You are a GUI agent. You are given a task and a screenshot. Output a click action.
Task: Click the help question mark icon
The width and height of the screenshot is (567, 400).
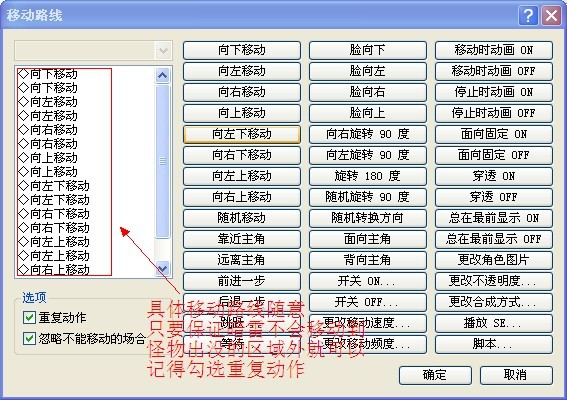pyautogui.click(x=528, y=16)
